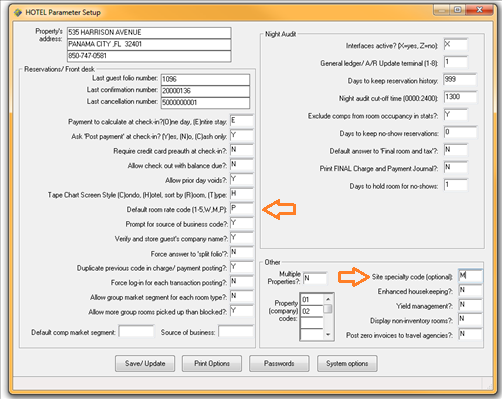Click the Default room rate code field

(x=242, y=209)
